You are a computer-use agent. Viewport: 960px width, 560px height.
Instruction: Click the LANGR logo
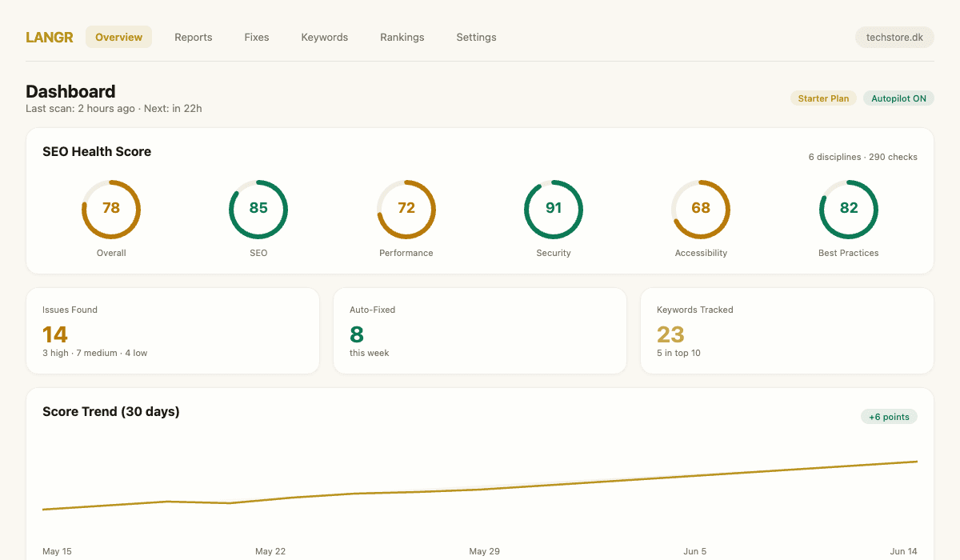[x=50, y=37]
